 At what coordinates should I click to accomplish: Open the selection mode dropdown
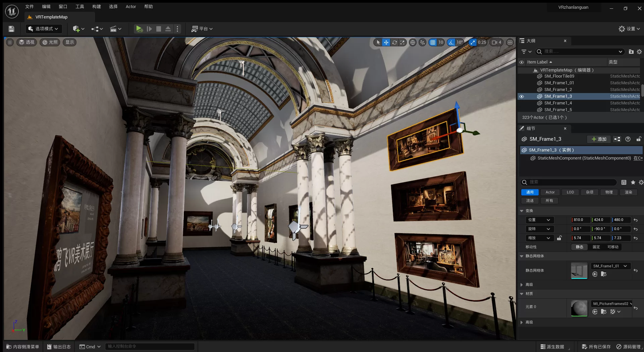44,29
